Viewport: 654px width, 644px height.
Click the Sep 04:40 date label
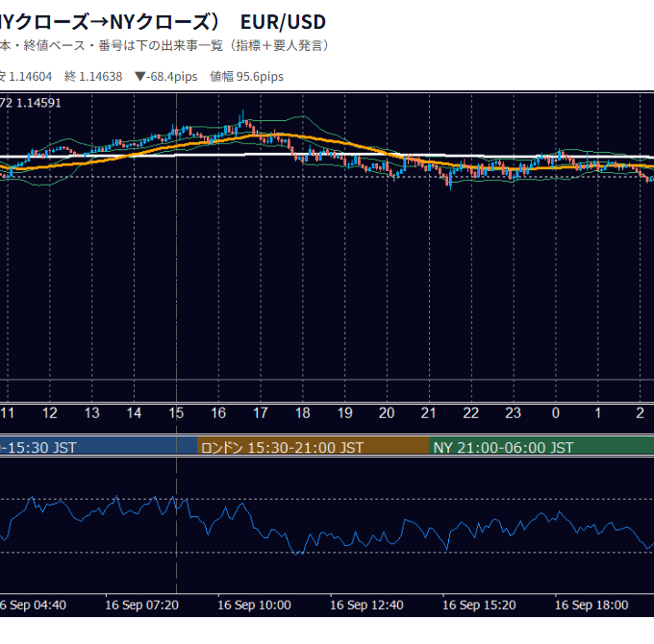click(x=33, y=605)
